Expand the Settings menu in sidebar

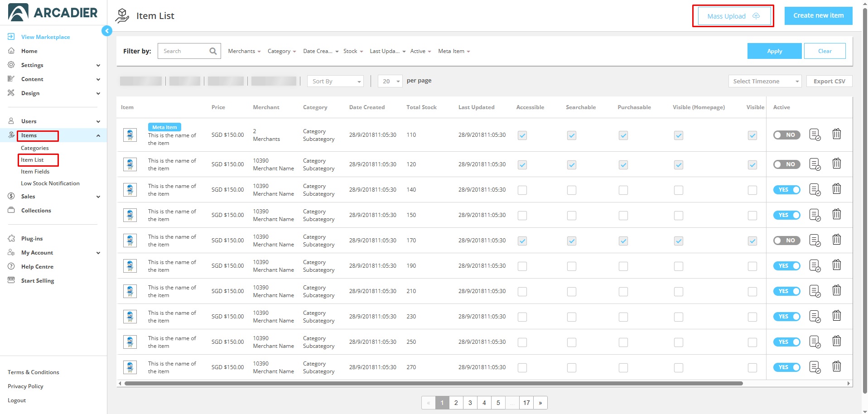(x=54, y=65)
